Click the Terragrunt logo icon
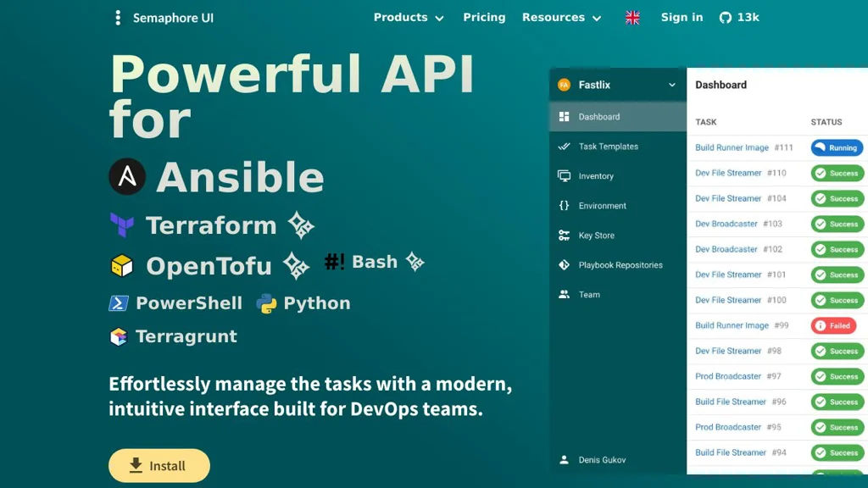 (x=119, y=336)
